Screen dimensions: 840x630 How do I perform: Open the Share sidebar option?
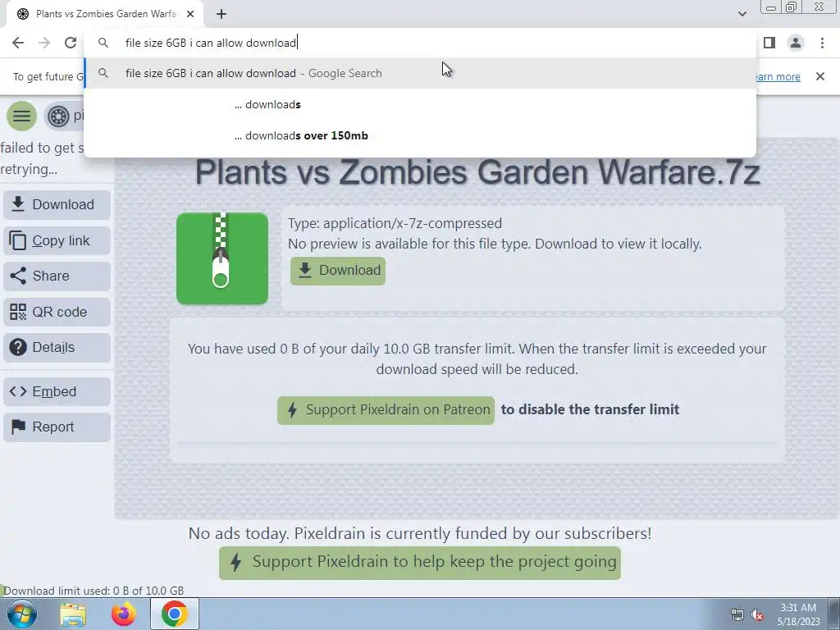[x=57, y=276]
